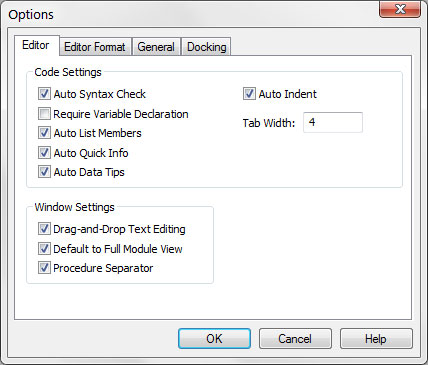Confirm settings with the OK button

tap(214, 339)
